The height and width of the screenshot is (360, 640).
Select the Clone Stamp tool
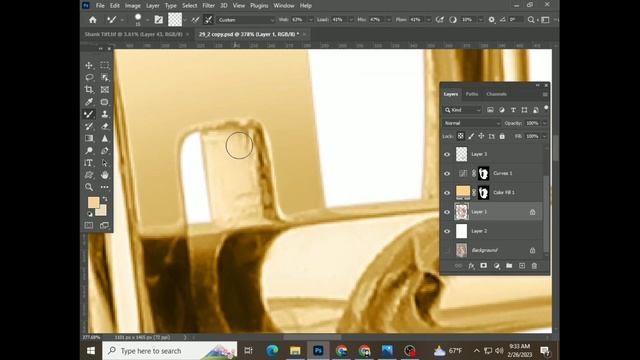coord(104,114)
